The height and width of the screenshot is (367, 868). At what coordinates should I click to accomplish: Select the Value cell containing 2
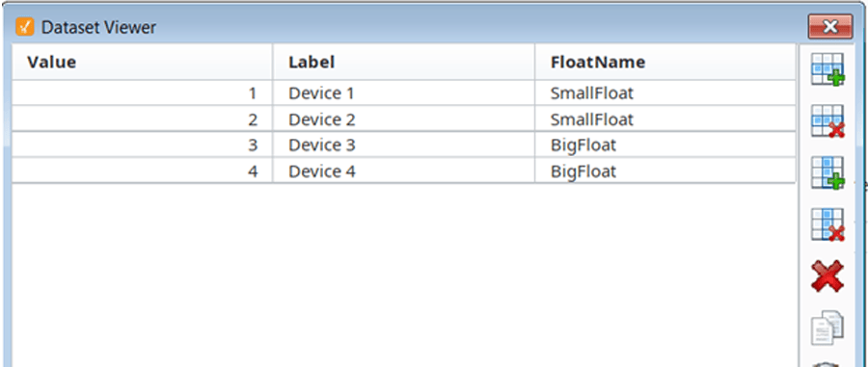tap(143, 118)
